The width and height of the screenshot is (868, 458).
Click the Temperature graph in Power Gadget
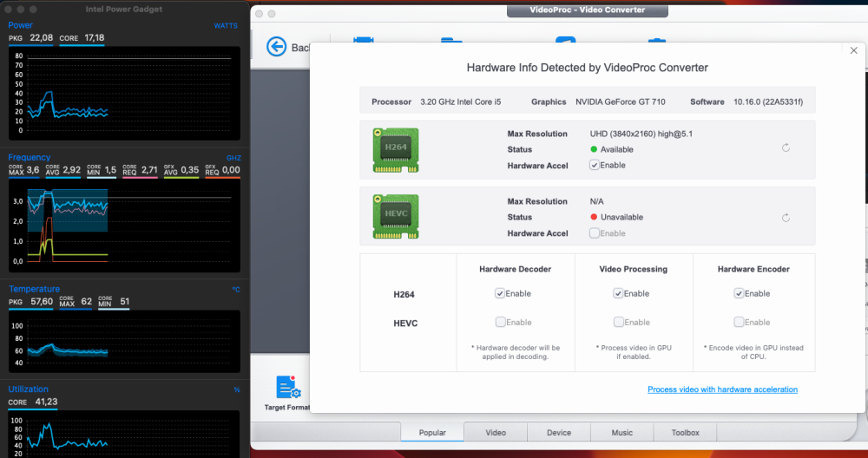coord(124,341)
